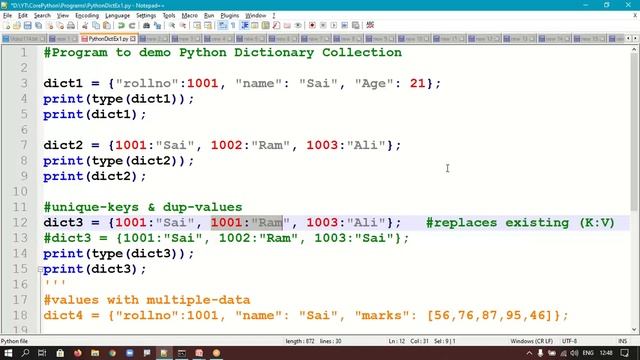Toggle file monitoring eye icon

click(298, 25)
